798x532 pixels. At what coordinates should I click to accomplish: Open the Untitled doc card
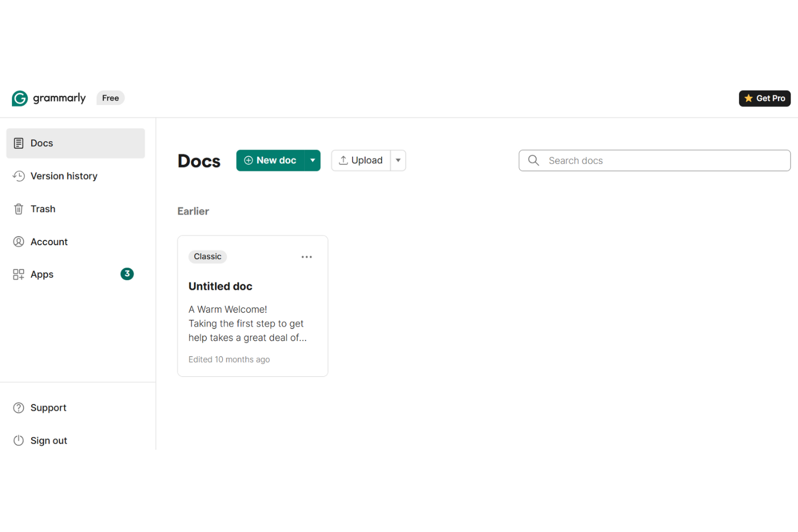pyautogui.click(x=253, y=306)
